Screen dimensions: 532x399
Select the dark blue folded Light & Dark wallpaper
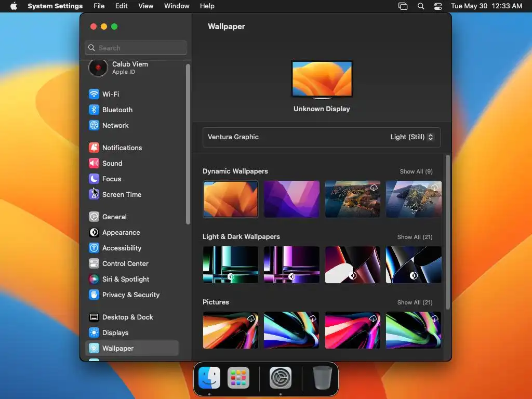click(414, 264)
